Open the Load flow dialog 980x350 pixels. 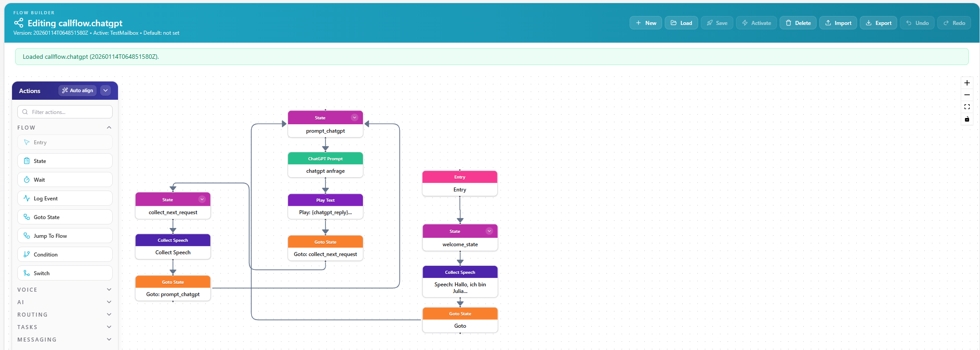pyautogui.click(x=681, y=23)
